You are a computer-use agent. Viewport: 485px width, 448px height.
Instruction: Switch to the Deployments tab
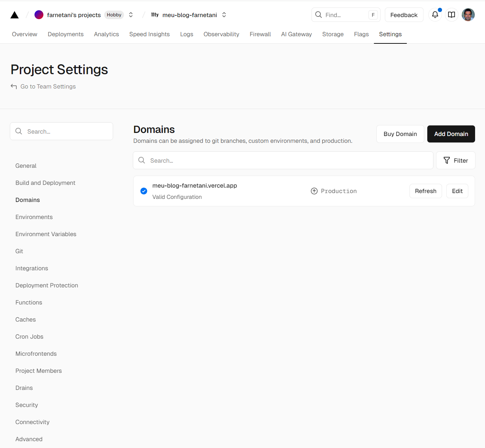(x=66, y=34)
